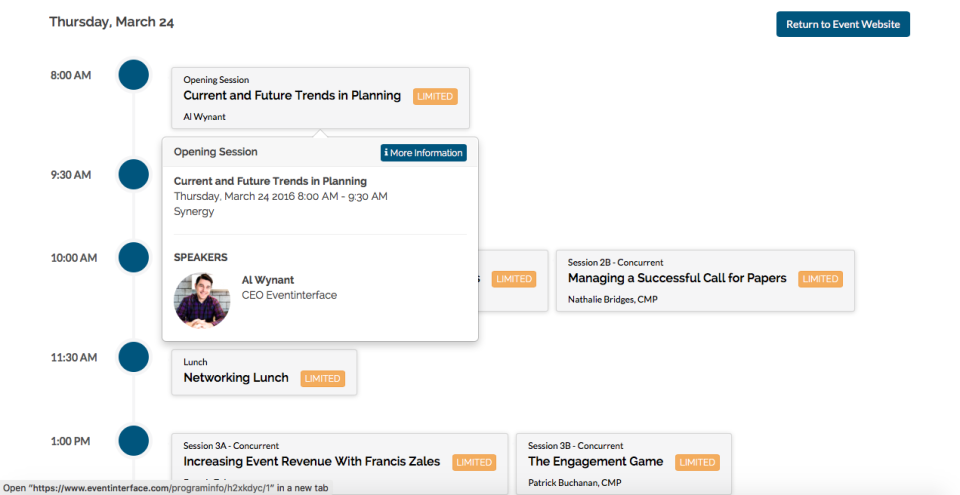
Task: Click LIMITED badge on Session 3A card
Action: coord(474,463)
